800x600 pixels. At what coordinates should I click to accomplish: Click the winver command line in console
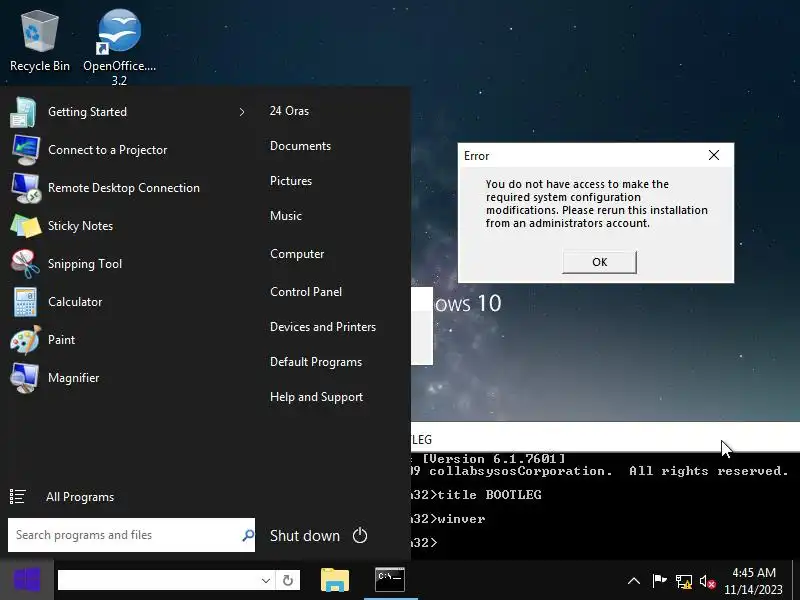coord(448,519)
